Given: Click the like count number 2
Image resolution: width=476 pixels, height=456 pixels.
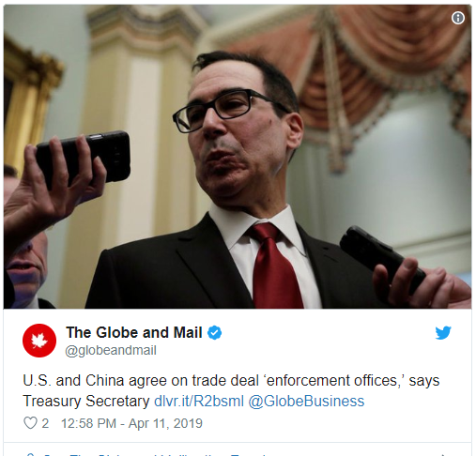Looking at the screenshot, I should click(45, 423).
